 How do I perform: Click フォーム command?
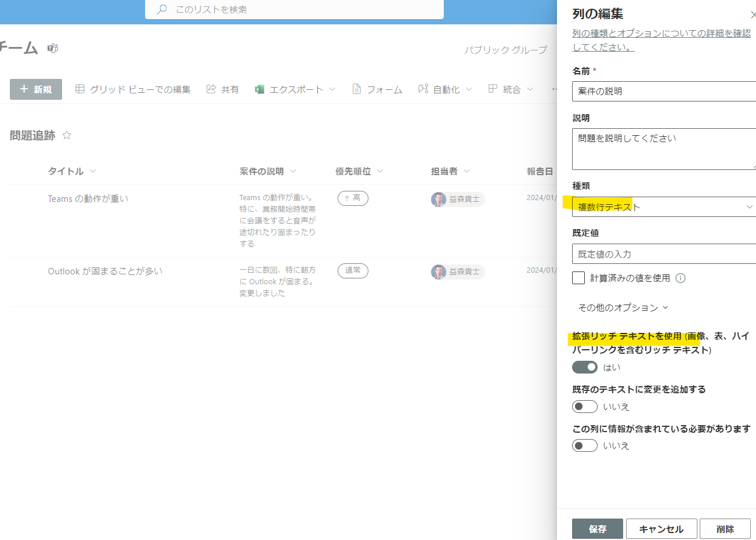point(377,89)
